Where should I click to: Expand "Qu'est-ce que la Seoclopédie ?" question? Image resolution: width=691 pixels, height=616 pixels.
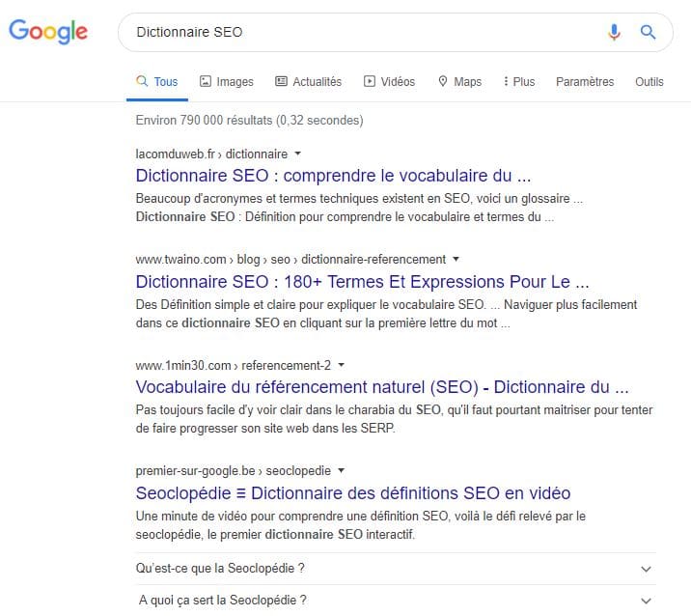coord(396,569)
